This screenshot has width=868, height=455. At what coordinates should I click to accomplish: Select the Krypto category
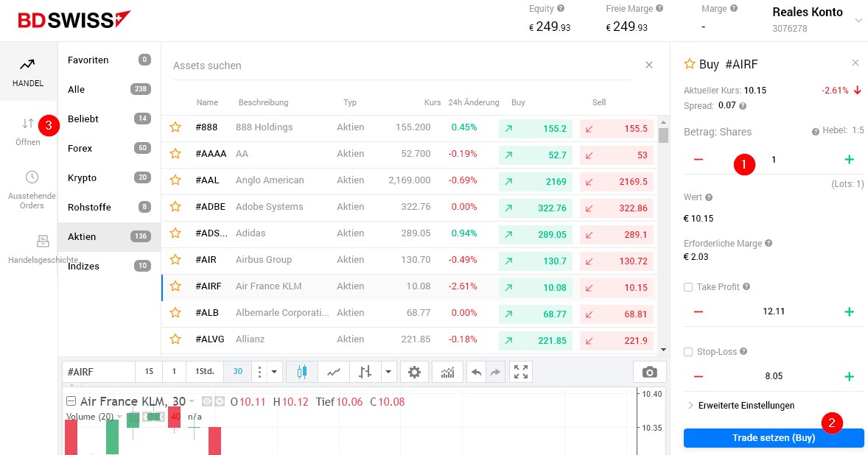(x=109, y=177)
